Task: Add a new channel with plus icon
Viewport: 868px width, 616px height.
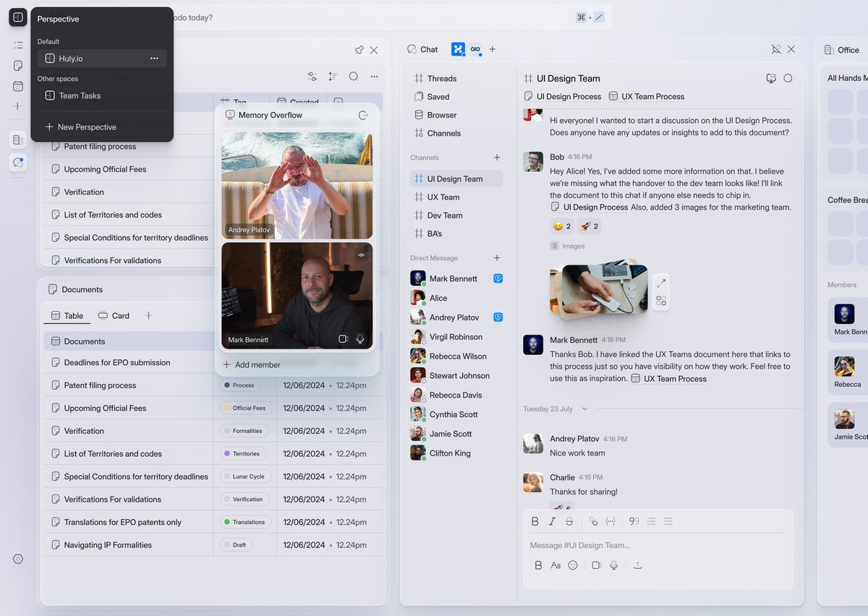Action: pyautogui.click(x=497, y=158)
